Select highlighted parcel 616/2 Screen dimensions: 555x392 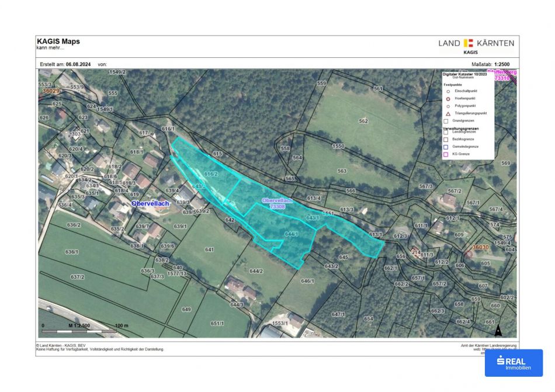coord(210,174)
